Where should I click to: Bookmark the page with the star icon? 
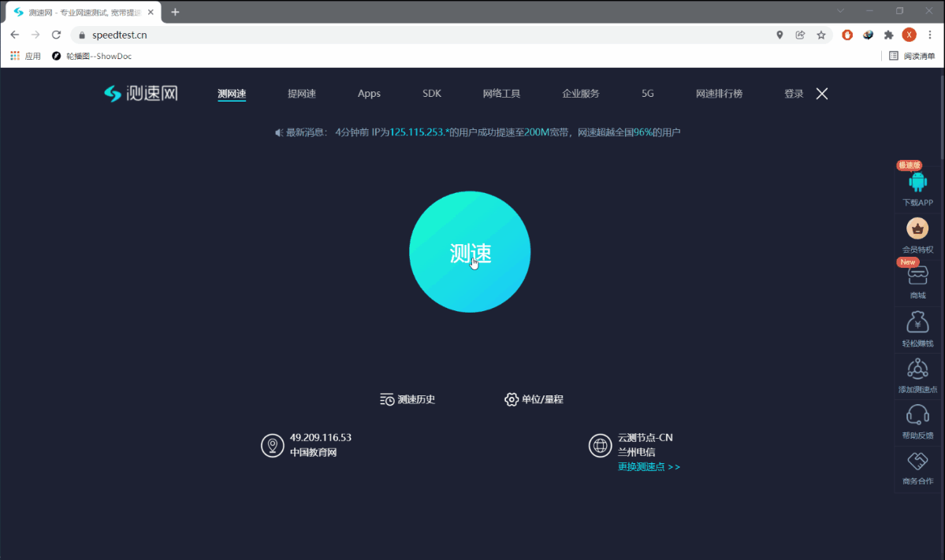(820, 35)
